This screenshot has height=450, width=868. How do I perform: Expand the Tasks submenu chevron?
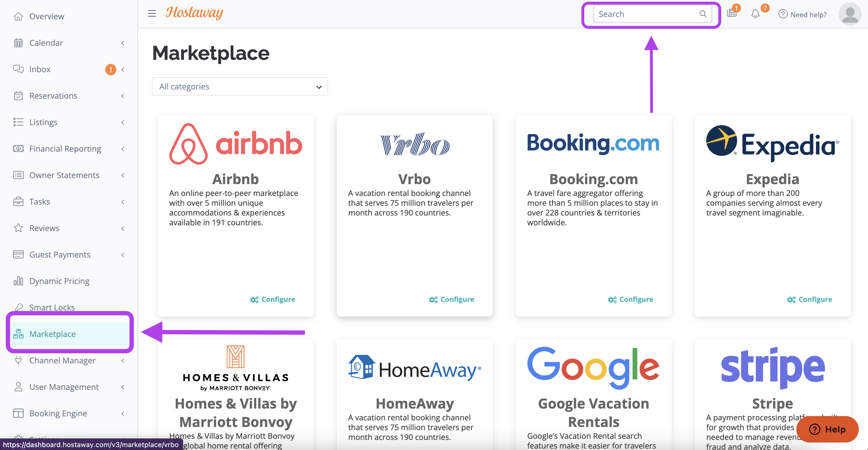123,202
